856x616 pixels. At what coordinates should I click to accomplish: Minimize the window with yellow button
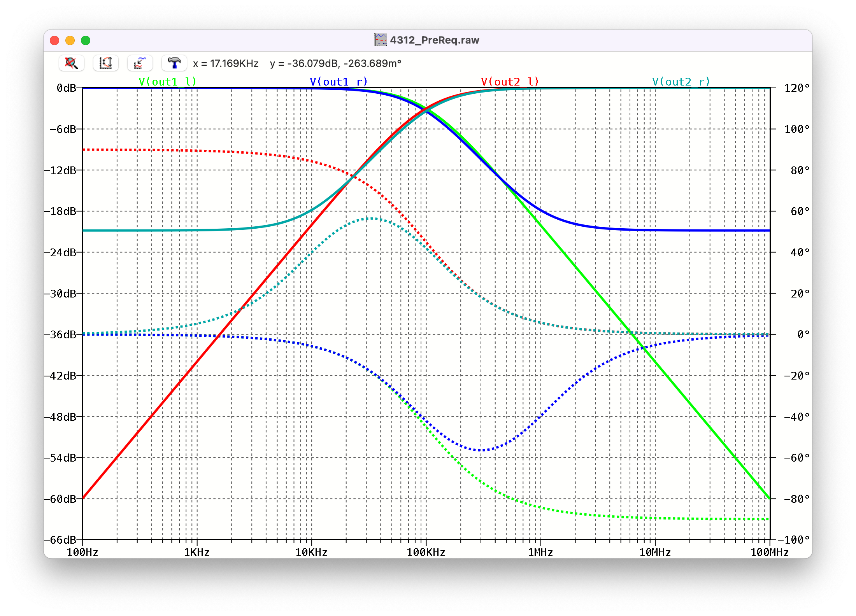(70, 40)
